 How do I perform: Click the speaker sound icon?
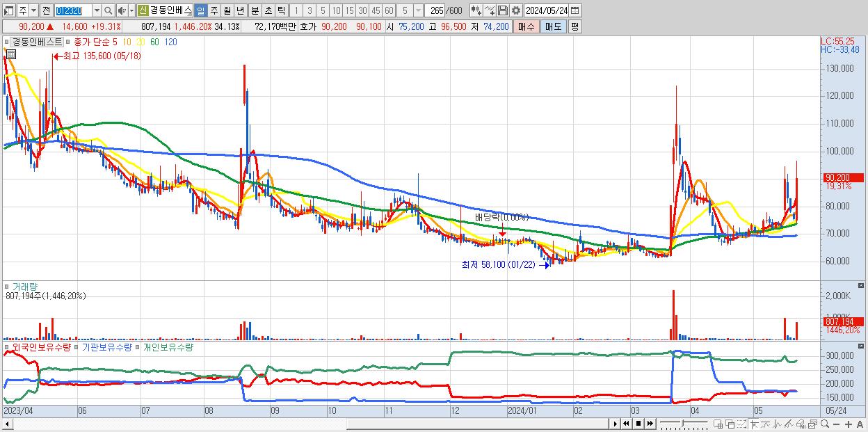[x=122, y=10]
